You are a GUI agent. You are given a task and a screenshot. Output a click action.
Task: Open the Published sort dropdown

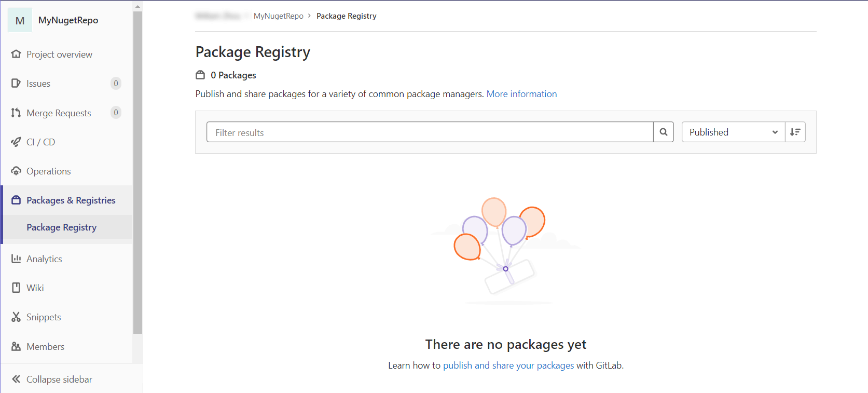(x=733, y=132)
